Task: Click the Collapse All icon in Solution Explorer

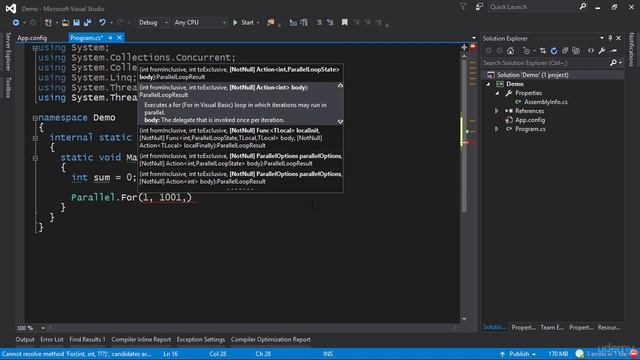Action: click(x=565, y=51)
